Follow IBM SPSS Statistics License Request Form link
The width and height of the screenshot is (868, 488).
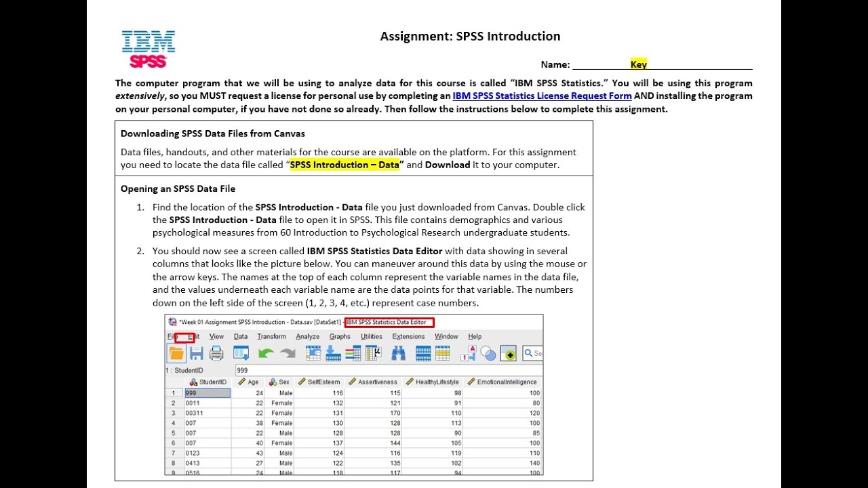pyautogui.click(x=542, y=96)
